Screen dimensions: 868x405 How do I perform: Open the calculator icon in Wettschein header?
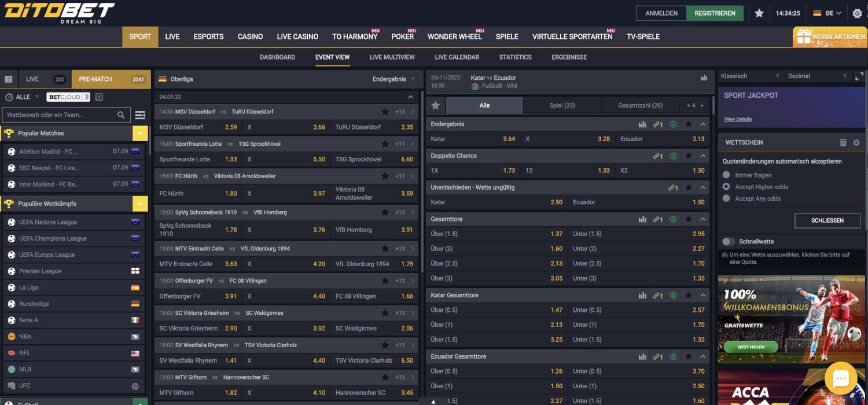(x=843, y=142)
